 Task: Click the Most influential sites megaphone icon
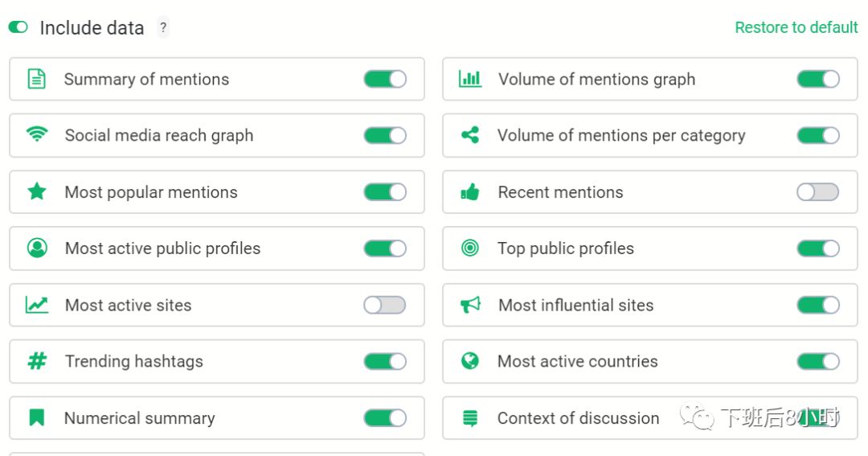470,304
